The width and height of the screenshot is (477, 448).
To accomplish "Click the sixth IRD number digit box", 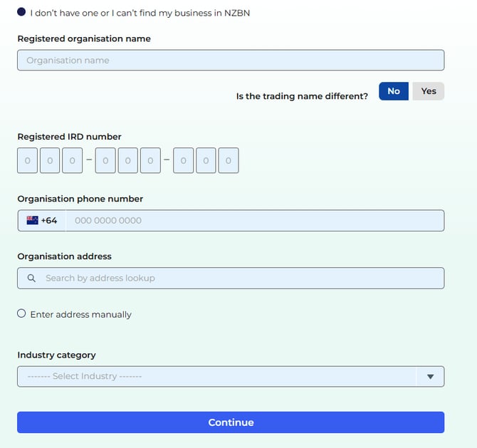I will 150,161.
